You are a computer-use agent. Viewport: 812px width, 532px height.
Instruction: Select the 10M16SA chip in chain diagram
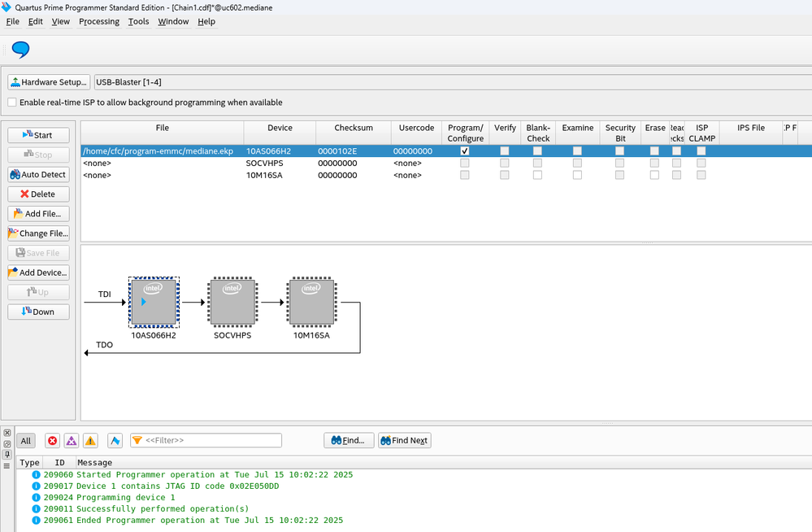[x=311, y=303]
